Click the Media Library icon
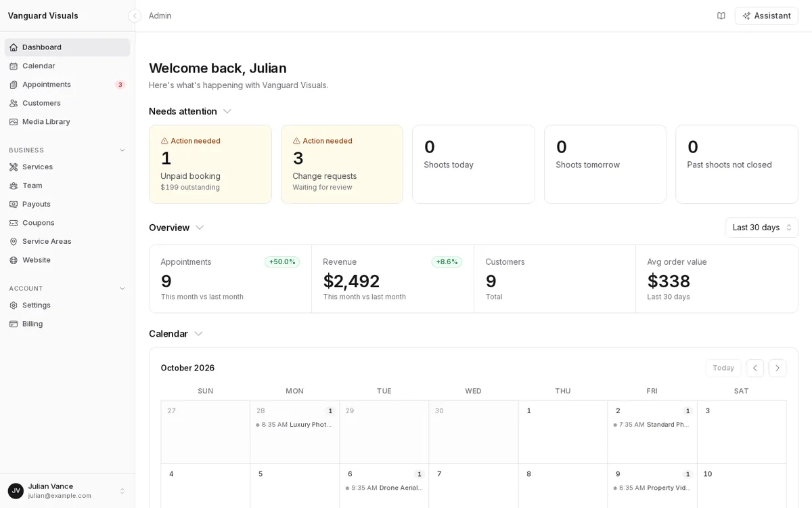The width and height of the screenshot is (812, 508). click(14, 122)
